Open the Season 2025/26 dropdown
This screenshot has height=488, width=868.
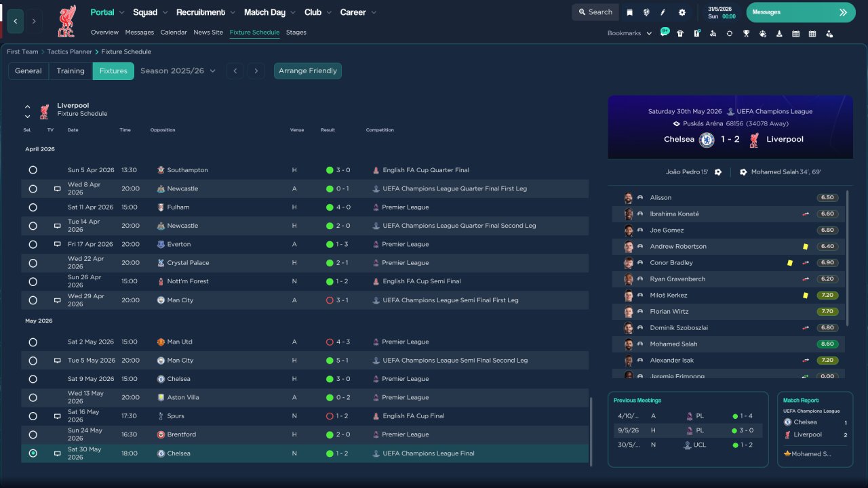(x=178, y=71)
